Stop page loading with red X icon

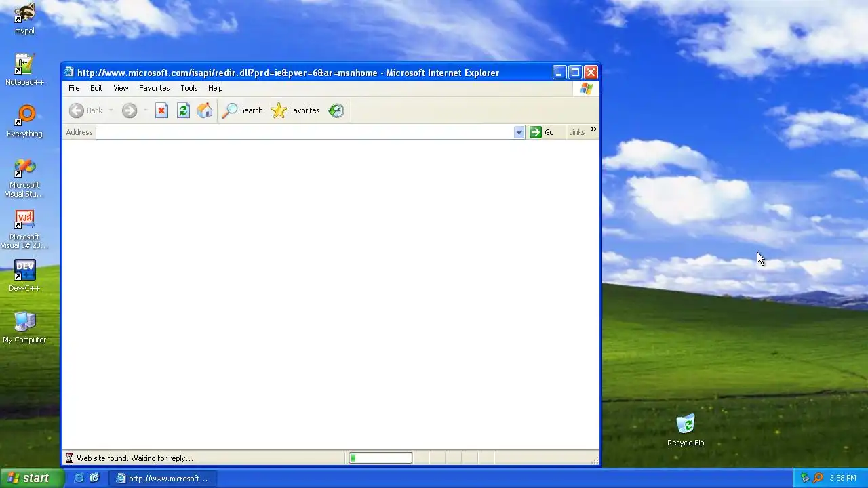[161, 110]
